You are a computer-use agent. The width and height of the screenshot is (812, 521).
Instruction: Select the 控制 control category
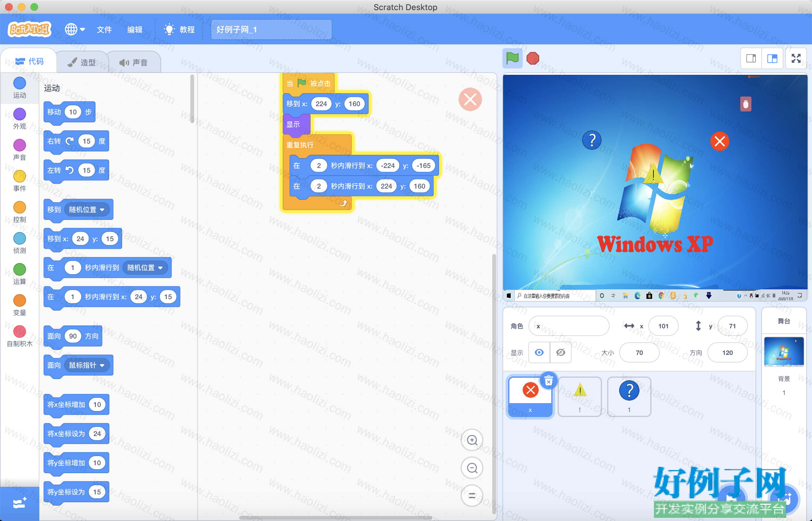click(20, 212)
